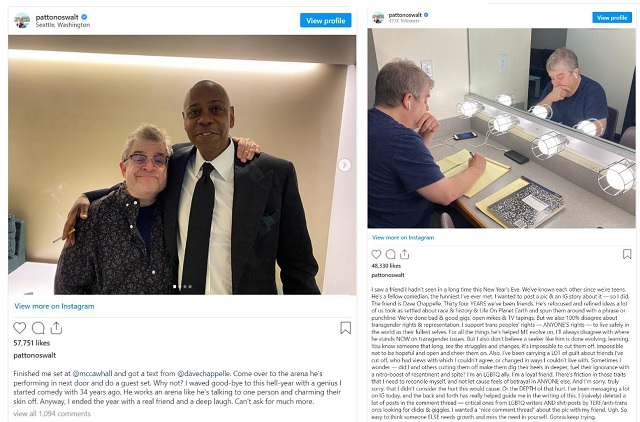Open the Seattle, Washington location link
This screenshot has width=640, height=422.
click(63, 25)
